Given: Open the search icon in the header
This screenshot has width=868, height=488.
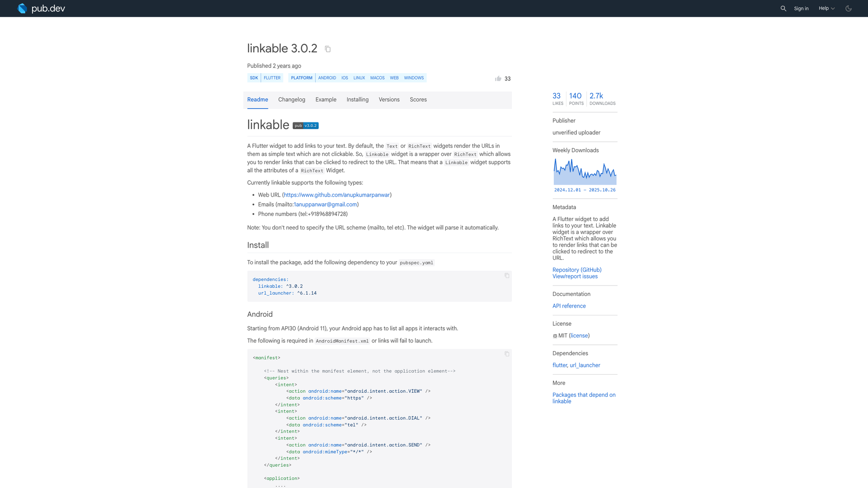Looking at the screenshot, I should [783, 8].
